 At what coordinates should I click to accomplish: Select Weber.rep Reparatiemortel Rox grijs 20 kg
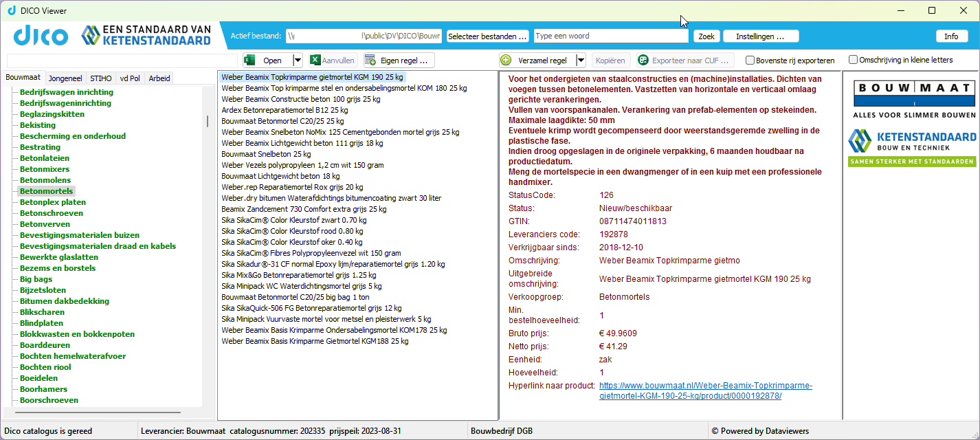(x=292, y=187)
